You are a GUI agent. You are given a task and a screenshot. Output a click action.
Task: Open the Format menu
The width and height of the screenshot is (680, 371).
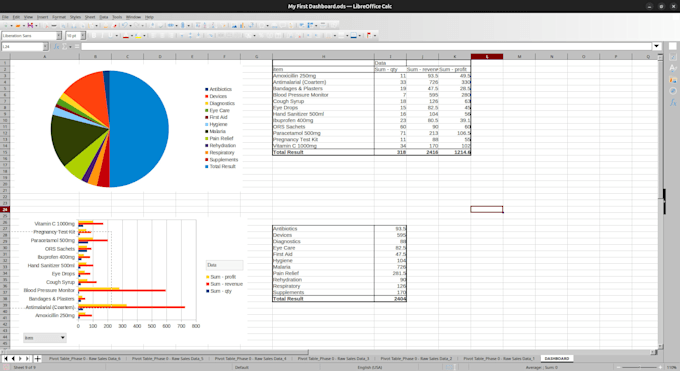coord(59,17)
